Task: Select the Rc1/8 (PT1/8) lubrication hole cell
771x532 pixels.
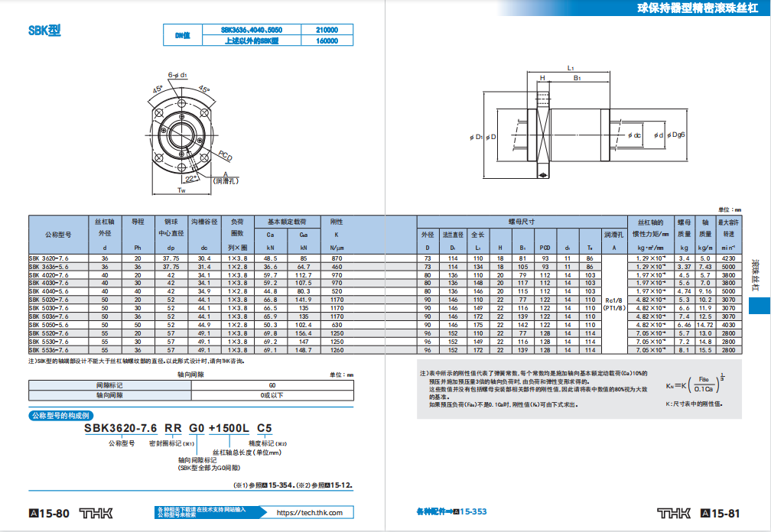Action: (x=614, y=304)
